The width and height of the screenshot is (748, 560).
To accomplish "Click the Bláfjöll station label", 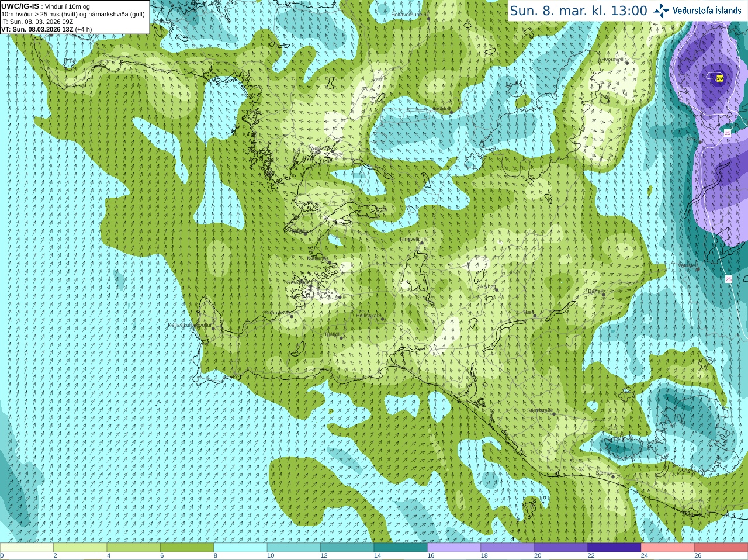I will [333, 334].
